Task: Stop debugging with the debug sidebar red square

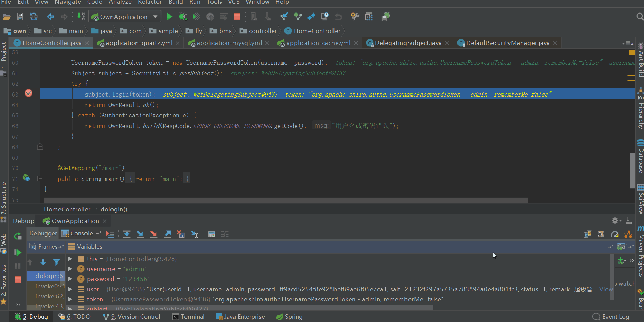Action: coord(18,279)
